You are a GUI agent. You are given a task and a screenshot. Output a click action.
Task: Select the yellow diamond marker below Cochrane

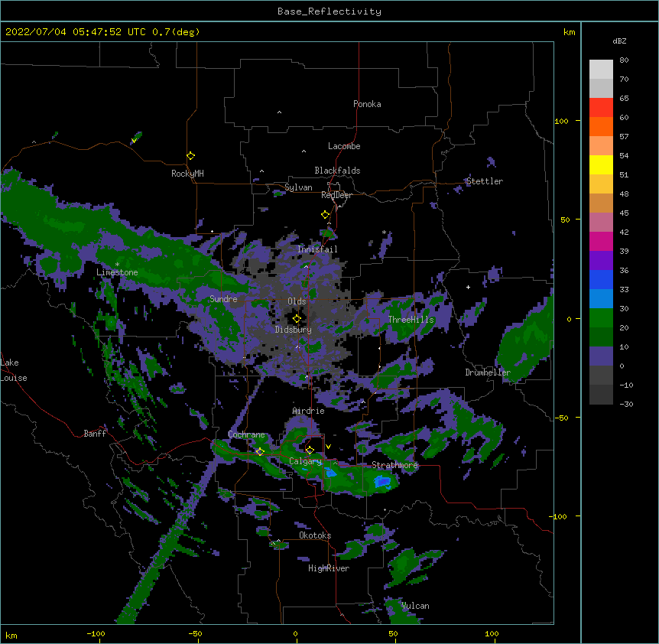(260, 452)
